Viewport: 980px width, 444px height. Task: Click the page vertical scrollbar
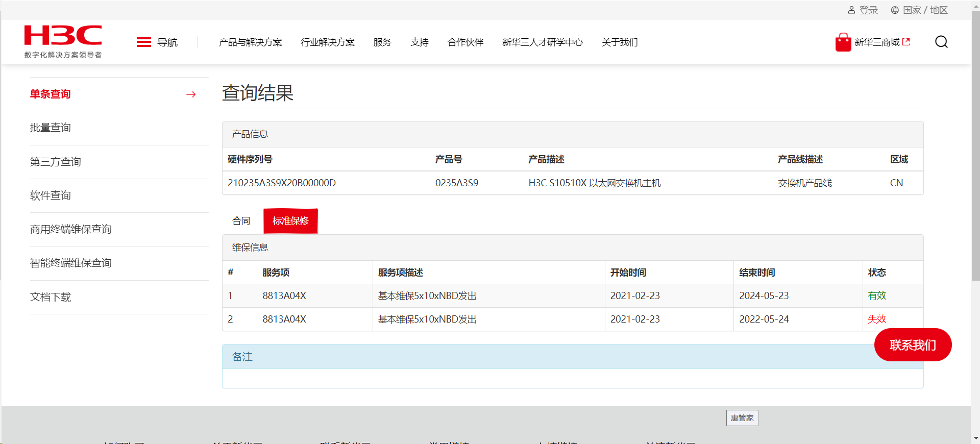pos(975,145)
